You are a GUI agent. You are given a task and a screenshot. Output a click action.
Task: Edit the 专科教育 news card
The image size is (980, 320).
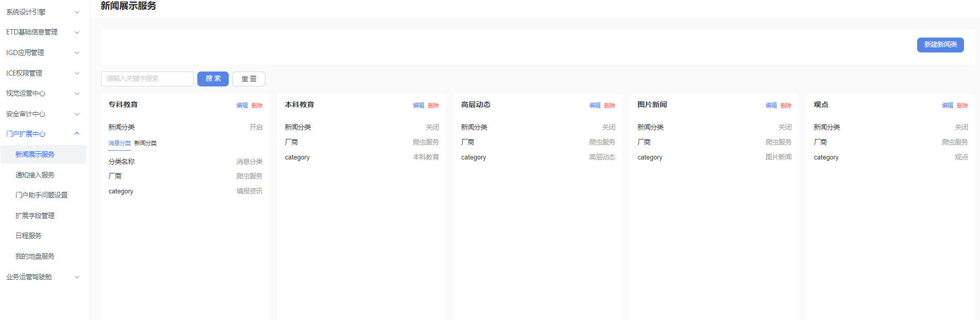click(242, 105)
